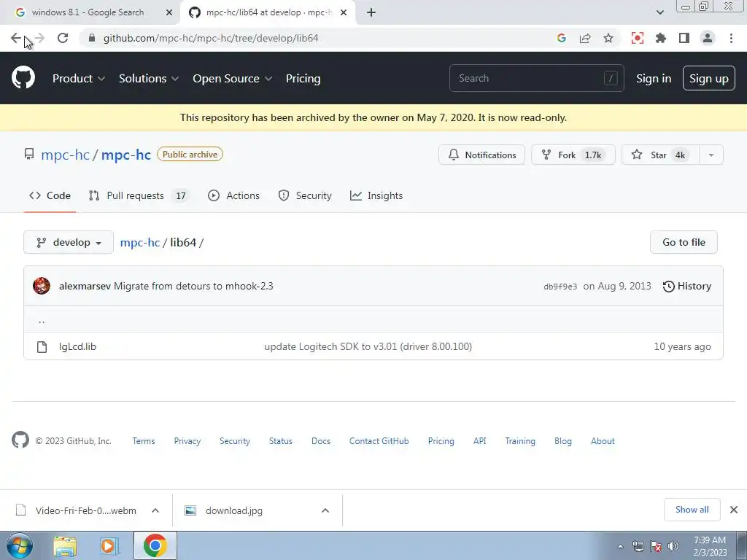This screenshot has width=747, height=560.
Task: Open the Windows Start button
Action: (x=20, y=545)
